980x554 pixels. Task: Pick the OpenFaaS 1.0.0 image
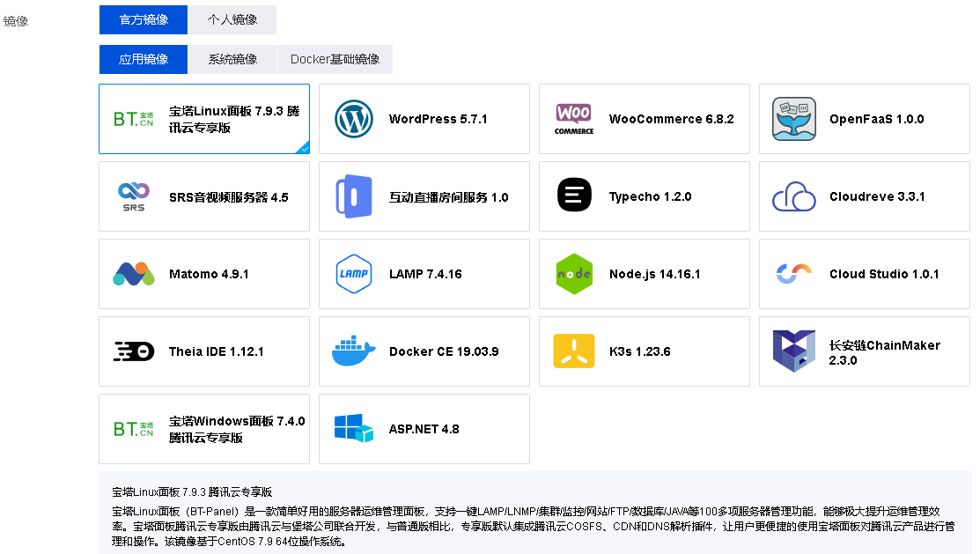pyautogui.click(x=865, y=119)
